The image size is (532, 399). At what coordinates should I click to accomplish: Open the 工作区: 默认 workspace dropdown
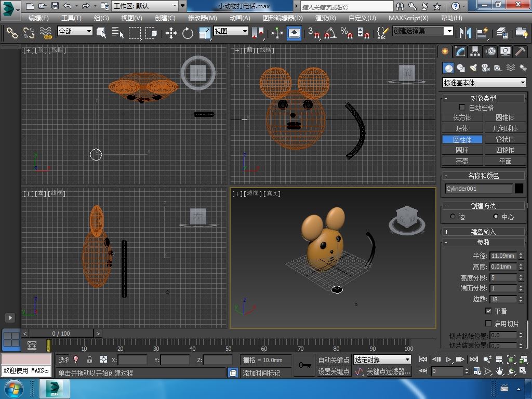tap(145, 6)
